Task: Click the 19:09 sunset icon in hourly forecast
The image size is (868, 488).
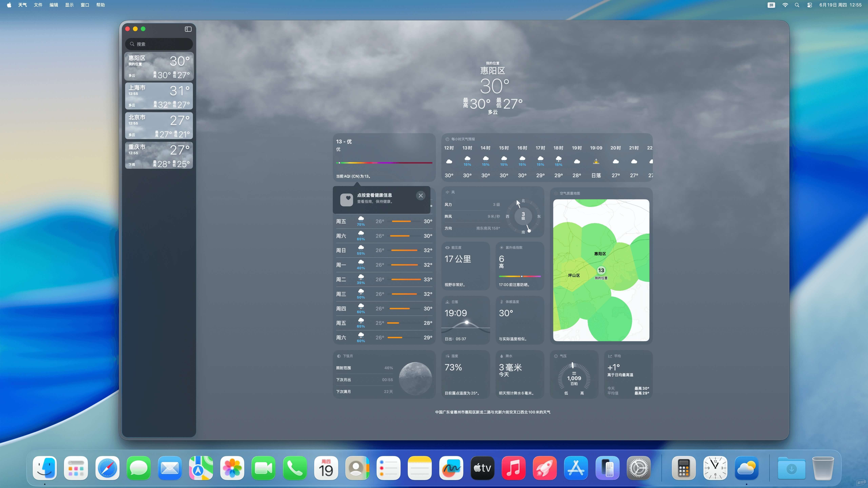Action: point(596,161)
